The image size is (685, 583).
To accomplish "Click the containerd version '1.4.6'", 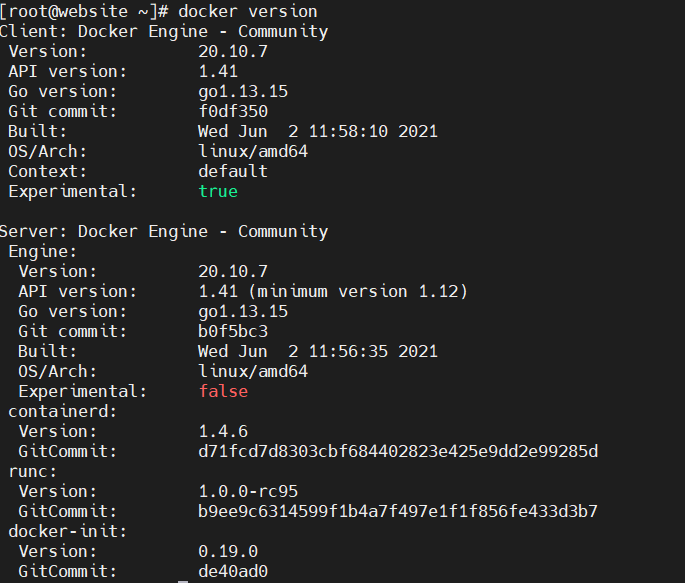I will click(x=223, y=431).
